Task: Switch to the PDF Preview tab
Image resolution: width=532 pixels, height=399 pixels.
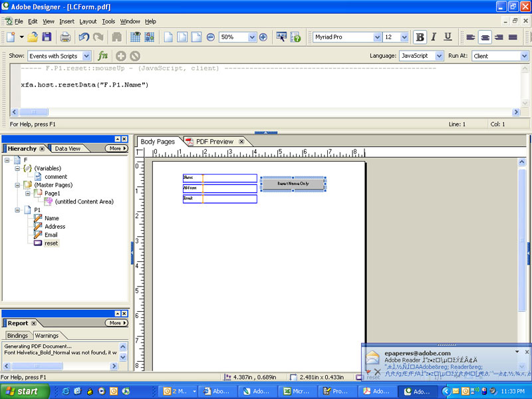Action: (x=214, y=142)
